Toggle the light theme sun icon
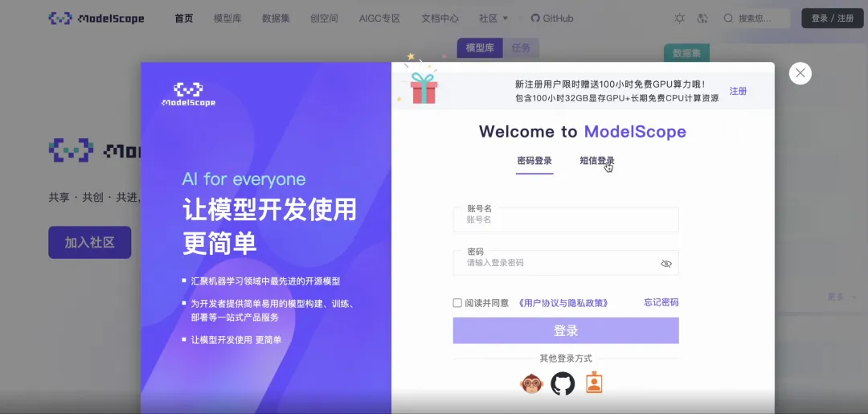 point(680,18)
